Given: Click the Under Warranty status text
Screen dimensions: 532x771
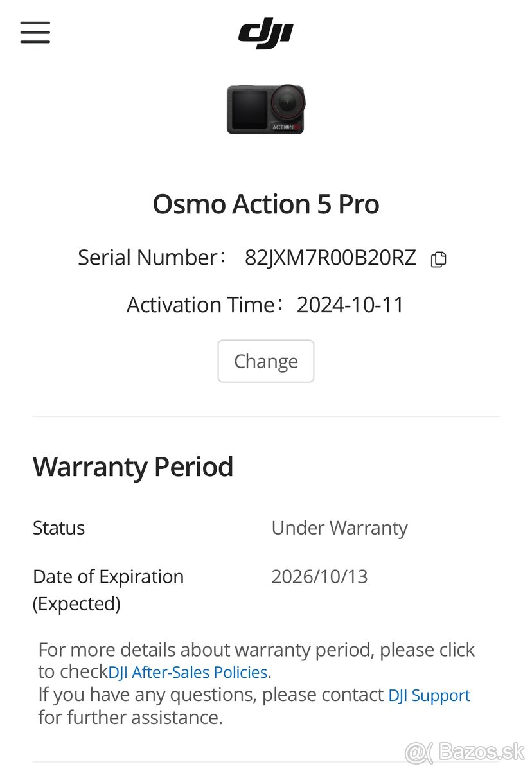Looking at the screenshot, I should coord(339,527).
